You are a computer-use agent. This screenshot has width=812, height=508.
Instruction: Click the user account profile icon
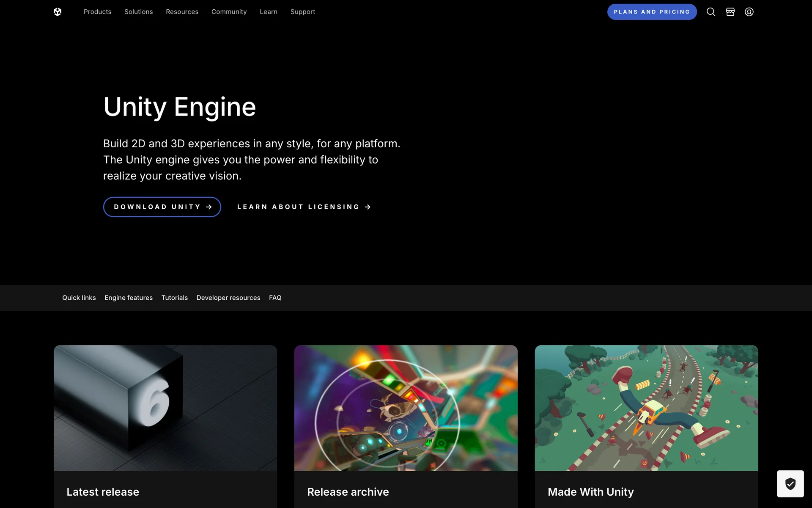click(x=749, y=12)
